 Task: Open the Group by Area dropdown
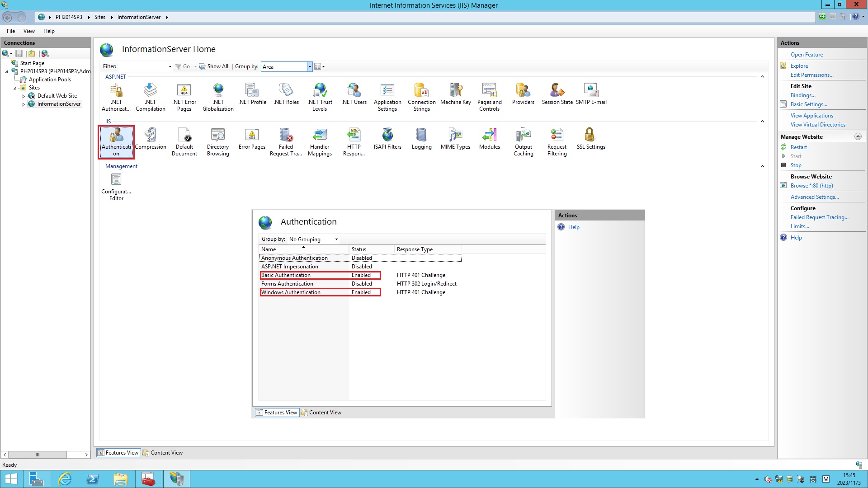click(310, 67)
